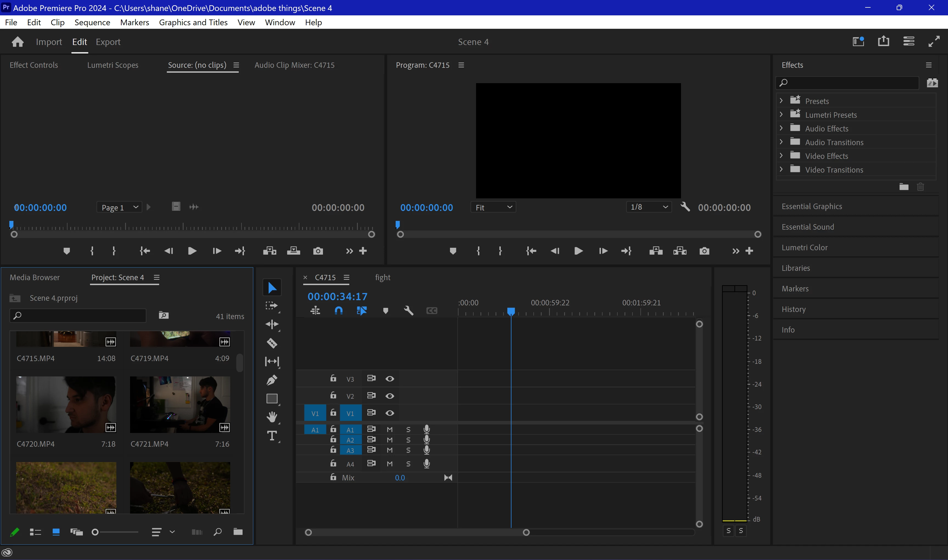The image size is (948, 560).
Task: Open the Fit zoom level dropdown
Action: [x=493, y=207]
